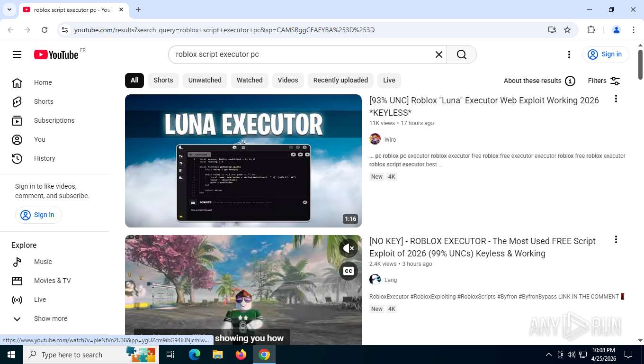Select the Watched filter chip

click(x=250, y=80)
